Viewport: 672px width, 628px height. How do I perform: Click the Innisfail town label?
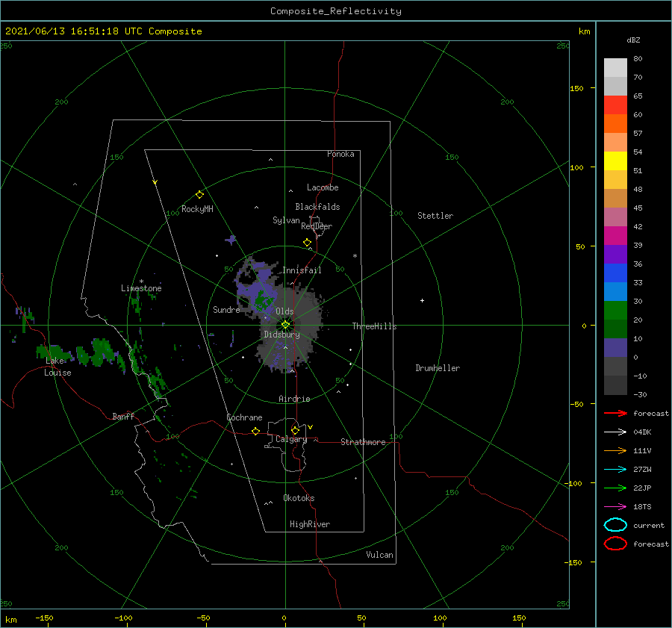302,270
